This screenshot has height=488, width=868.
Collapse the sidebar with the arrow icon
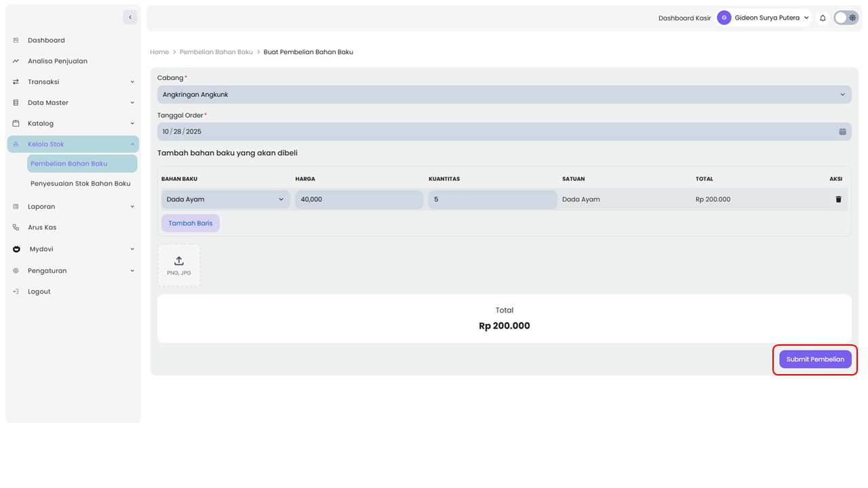point(130,17)
